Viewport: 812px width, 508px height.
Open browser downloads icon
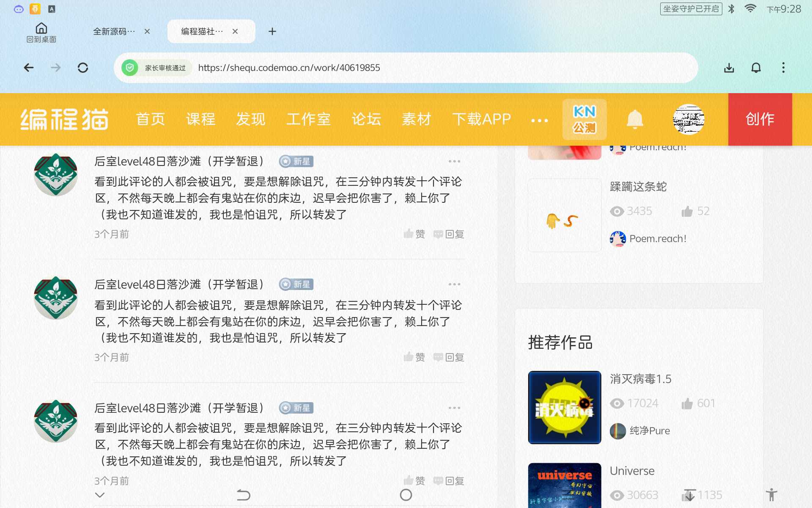pyautogui.click(x=729, y=68)
